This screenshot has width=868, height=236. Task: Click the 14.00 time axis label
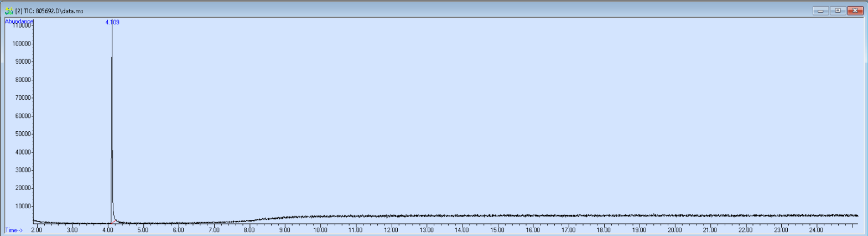[462, 230]
